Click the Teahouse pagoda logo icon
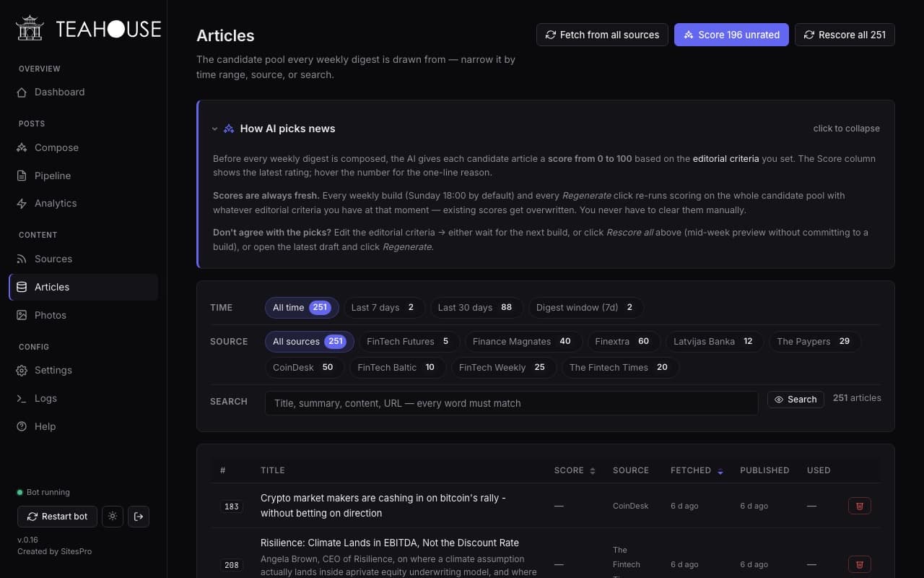The height and width of the screenshot is (578, 924). [x=30, y=28]
